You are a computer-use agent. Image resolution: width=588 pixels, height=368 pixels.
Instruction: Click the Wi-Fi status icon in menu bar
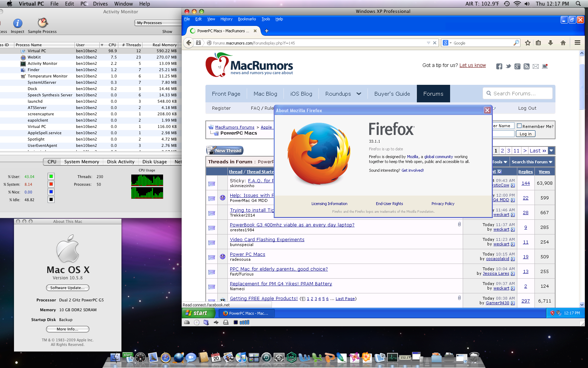tap(517, 4)
